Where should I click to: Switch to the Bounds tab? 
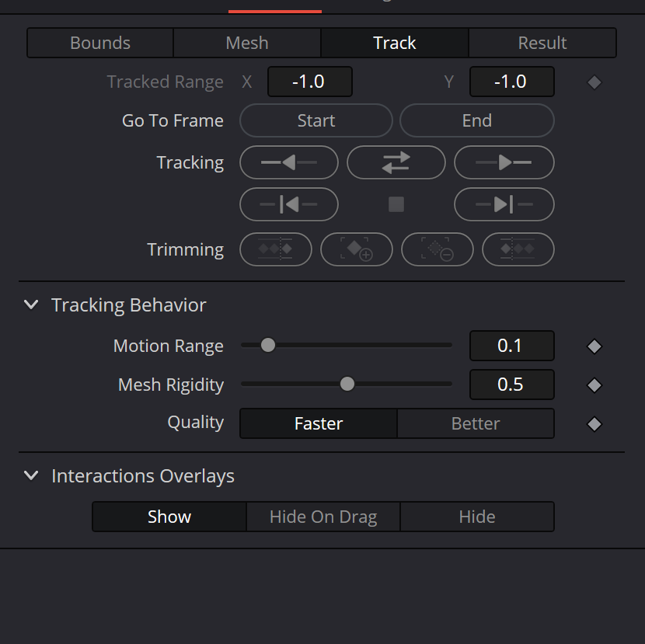100,43
